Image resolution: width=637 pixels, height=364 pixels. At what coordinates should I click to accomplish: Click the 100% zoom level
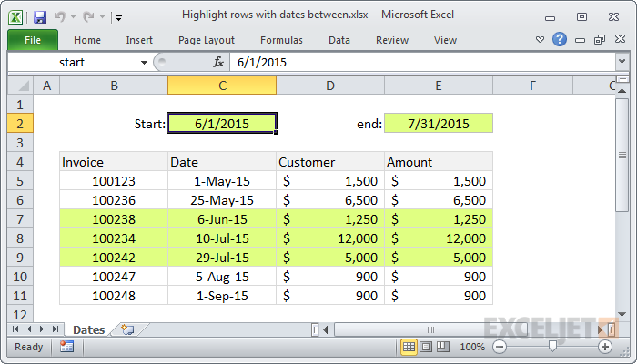click(x=472, y=347)
